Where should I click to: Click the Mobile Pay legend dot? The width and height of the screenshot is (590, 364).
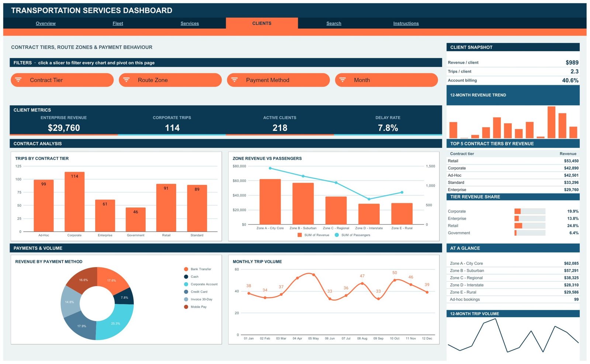click(x=186, y=307)
